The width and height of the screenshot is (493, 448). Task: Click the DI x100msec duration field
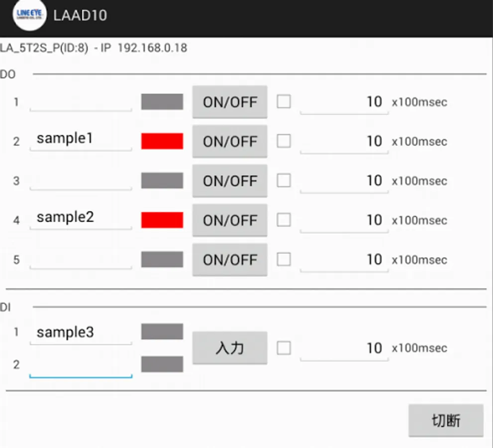(344, 348)
